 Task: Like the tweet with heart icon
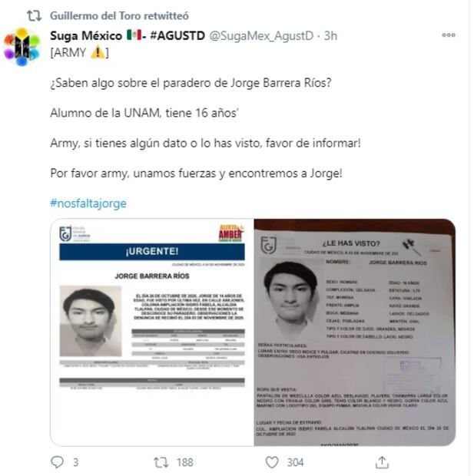[272, 462]
